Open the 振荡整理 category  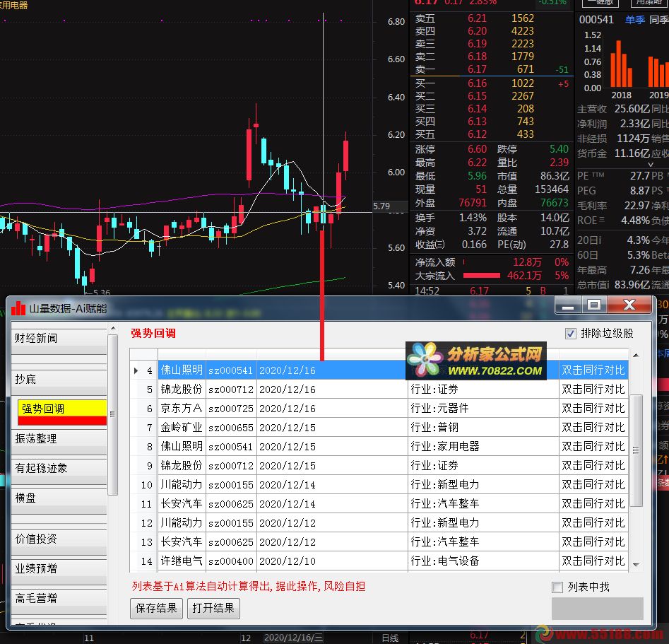point(59,442)
